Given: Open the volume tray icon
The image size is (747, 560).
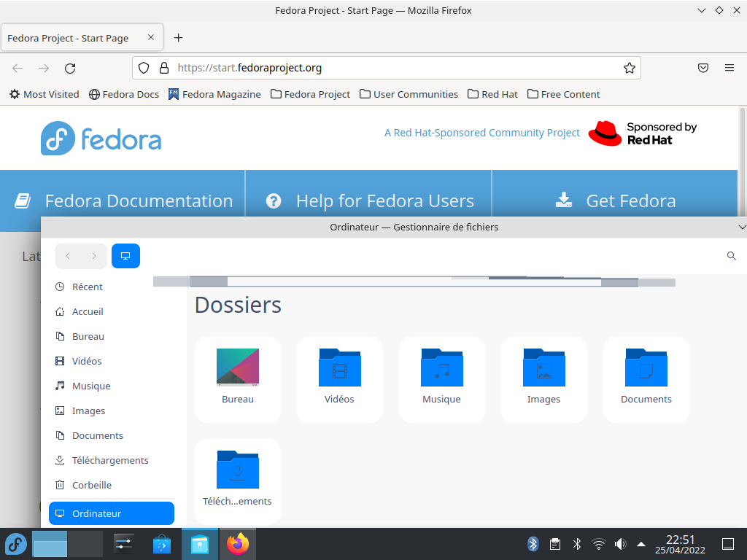Looking at the screenshot, I should tap(620, 544).
